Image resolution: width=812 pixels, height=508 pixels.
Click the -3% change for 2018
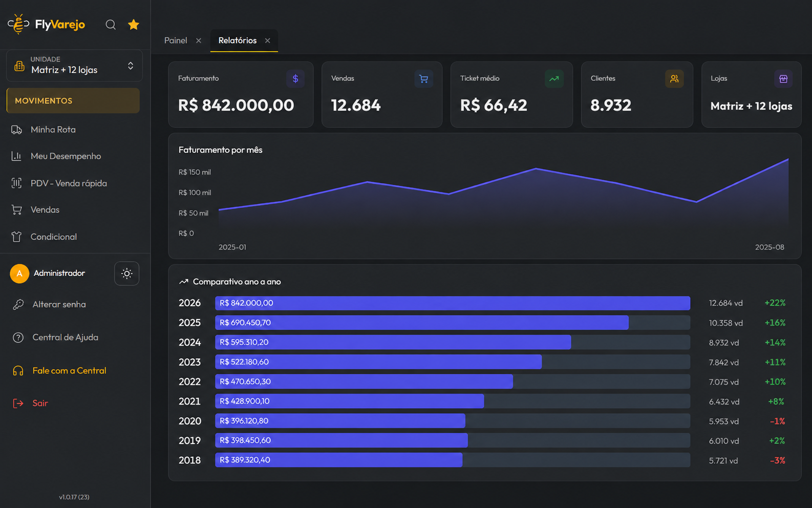coord(778,460)
